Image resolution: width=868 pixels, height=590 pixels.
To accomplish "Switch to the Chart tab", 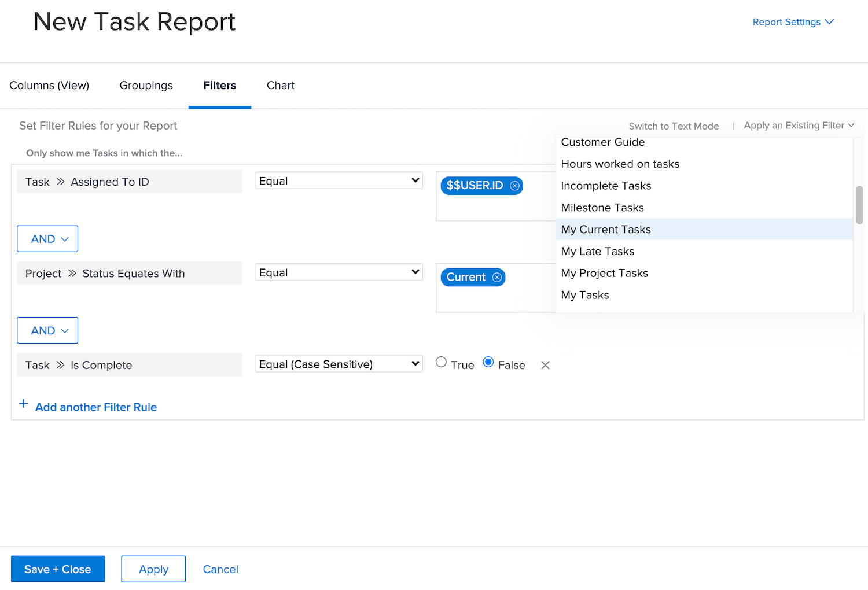I will pos(280,85).
